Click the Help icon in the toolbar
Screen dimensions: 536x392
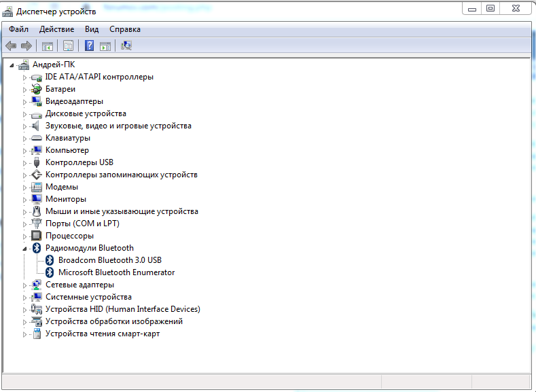point(89,46)
